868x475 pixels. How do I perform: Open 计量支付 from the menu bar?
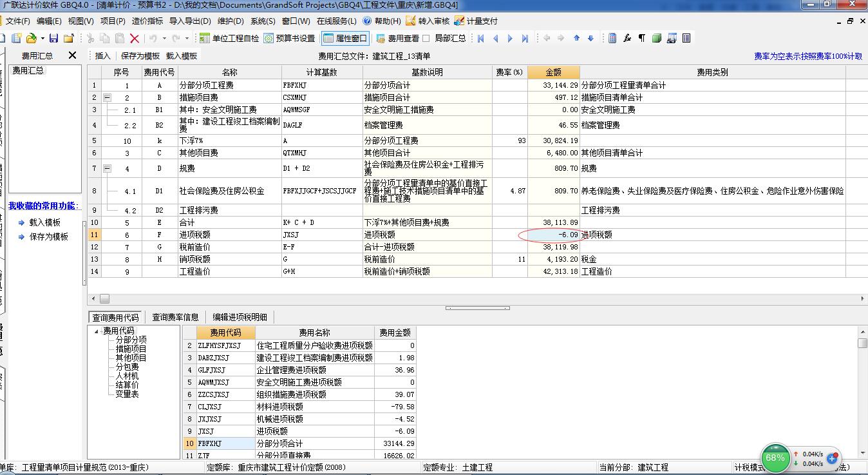[x=476, y=21]
